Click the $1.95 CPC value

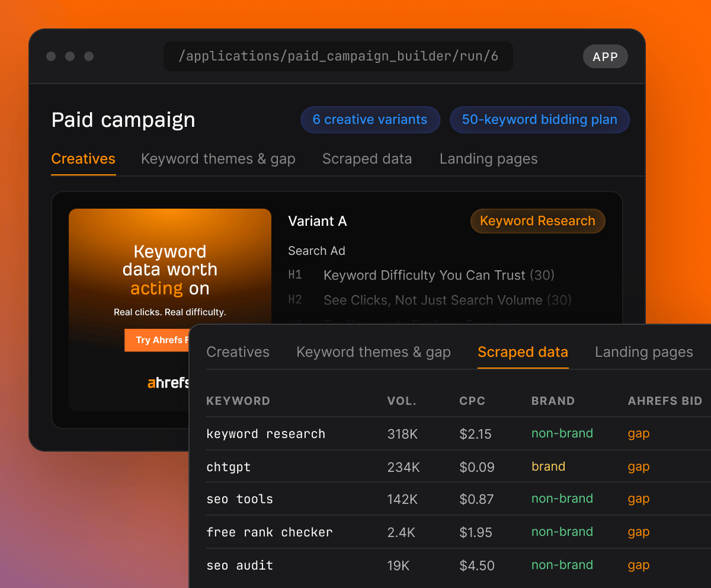[x=476, y=533]
